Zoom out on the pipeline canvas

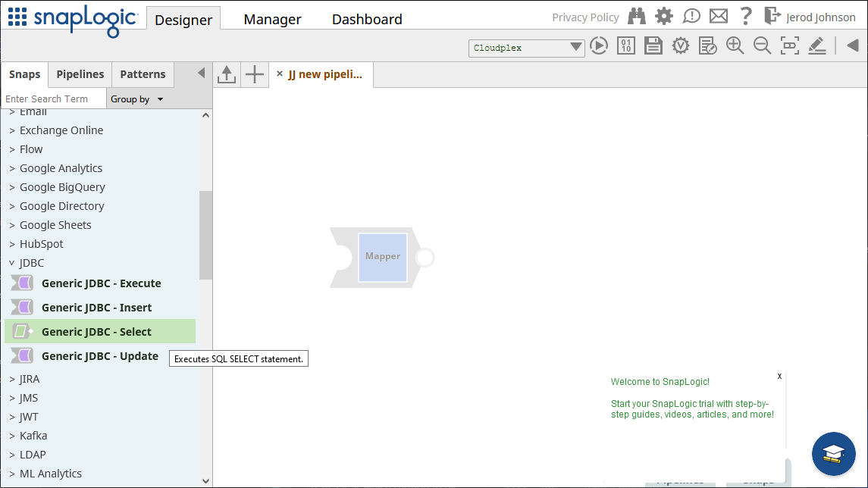(x=762, y=46)
